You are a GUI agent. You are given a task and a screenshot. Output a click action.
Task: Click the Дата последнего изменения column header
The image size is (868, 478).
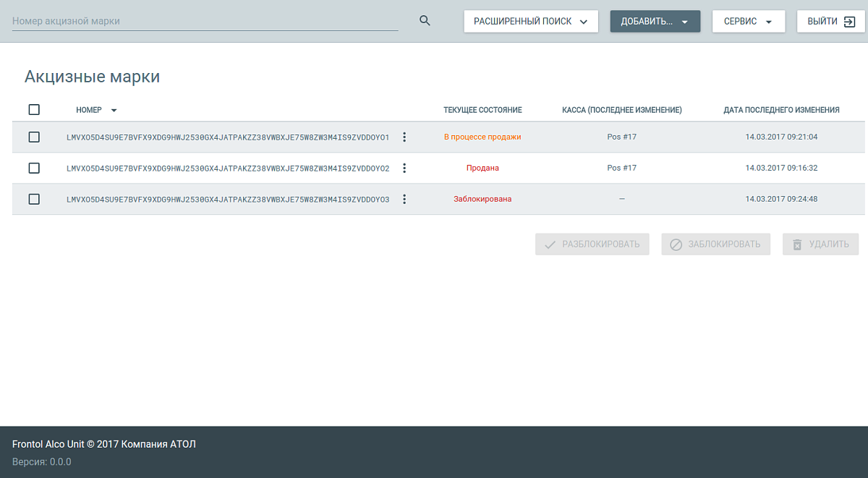click(781, 110)
